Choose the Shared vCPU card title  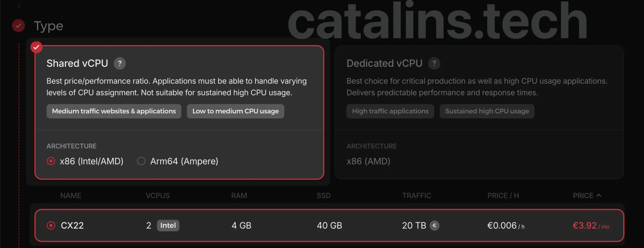pos(77,64)
